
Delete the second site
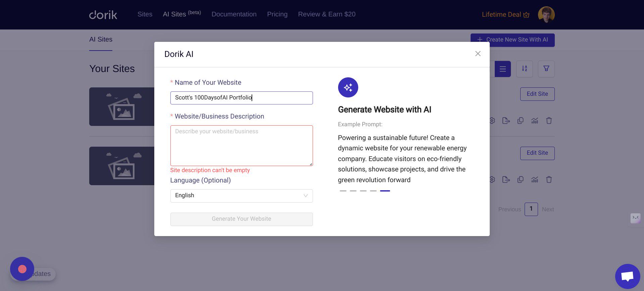click(549, 179)
